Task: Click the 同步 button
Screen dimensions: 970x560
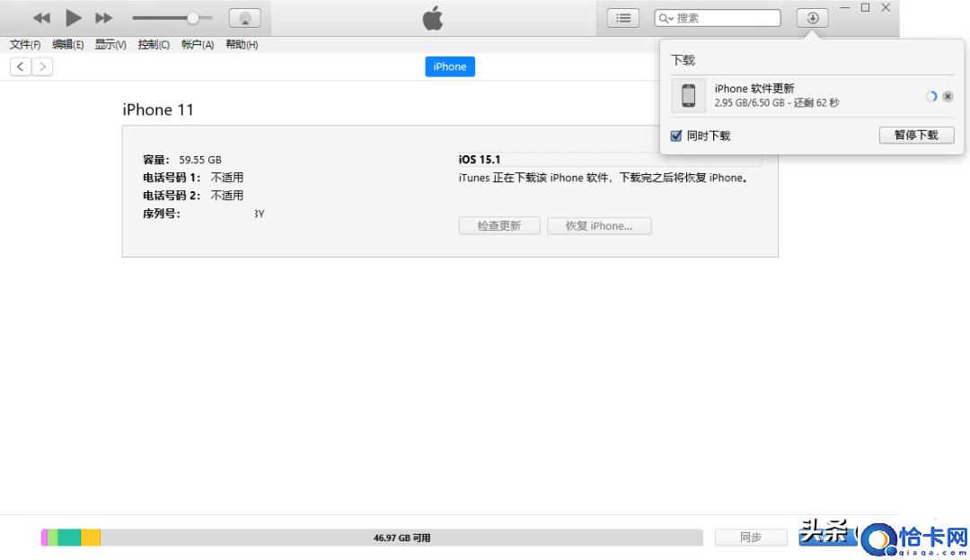Action: pos(751,537)
